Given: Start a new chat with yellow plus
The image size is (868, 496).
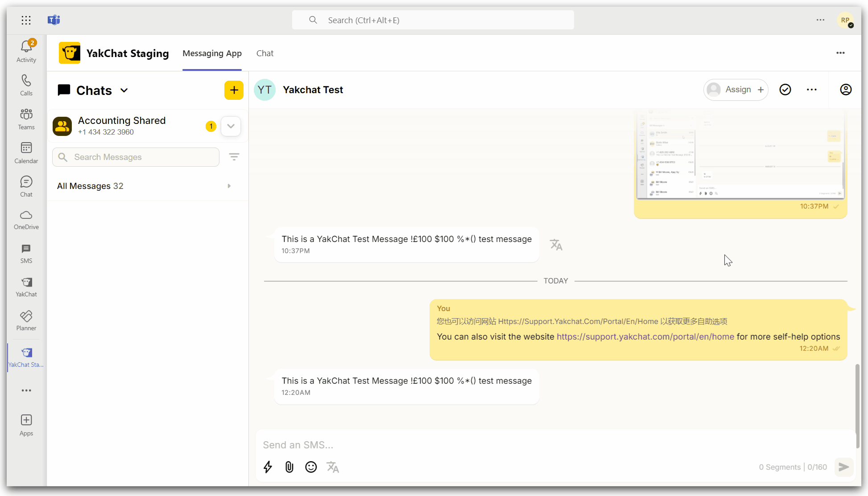Looking at the screenshot, I should click(234, 90).
